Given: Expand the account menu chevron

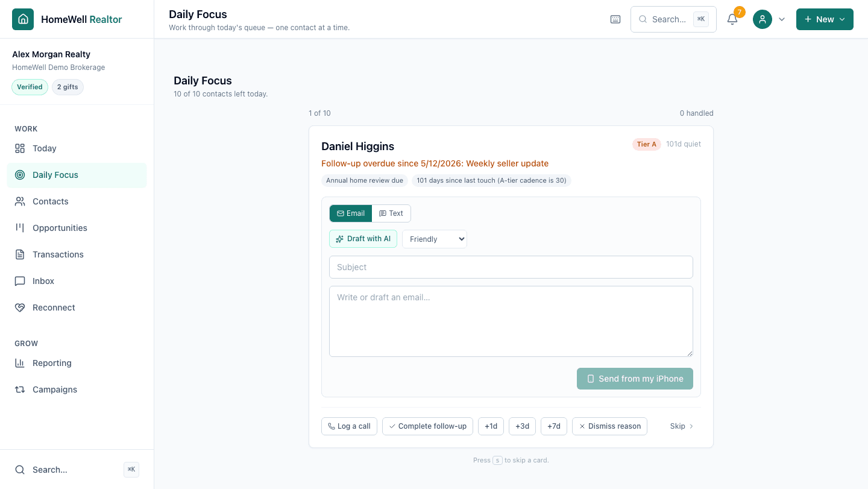Looking at the screenshot, I should pos(782,19).
